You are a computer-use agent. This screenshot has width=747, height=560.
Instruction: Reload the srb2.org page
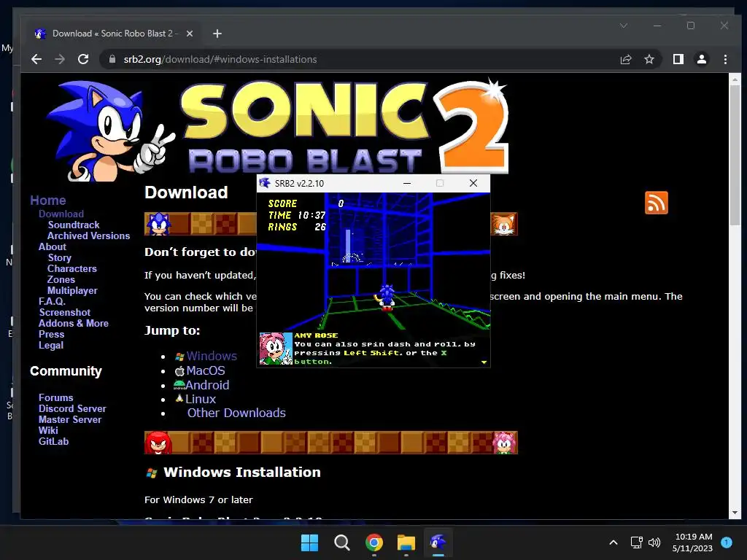coord(83,59)
